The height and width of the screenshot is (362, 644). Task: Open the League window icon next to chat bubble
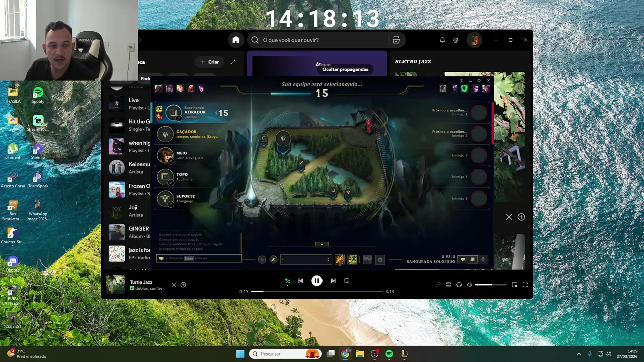(x=473, y=259)
